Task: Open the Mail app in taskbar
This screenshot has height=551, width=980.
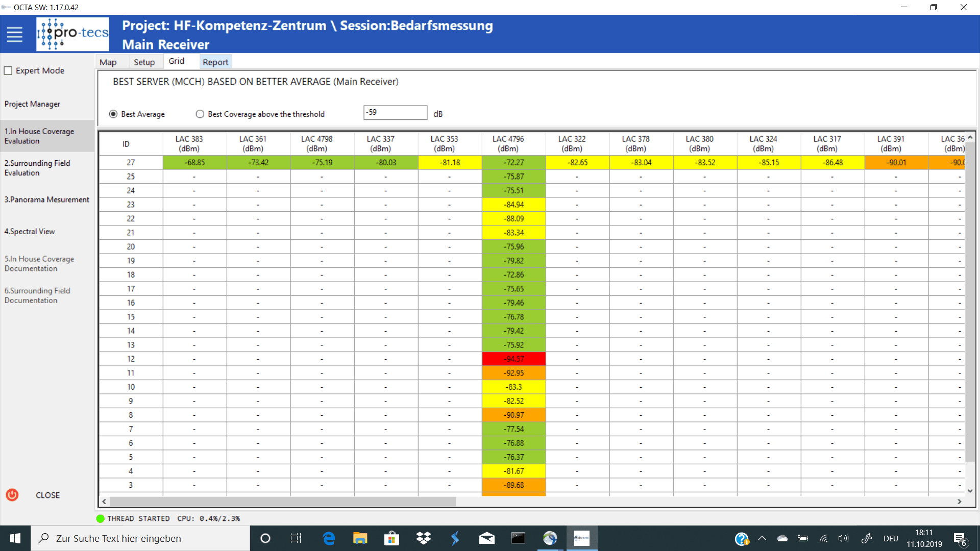Action: [486, 538]
